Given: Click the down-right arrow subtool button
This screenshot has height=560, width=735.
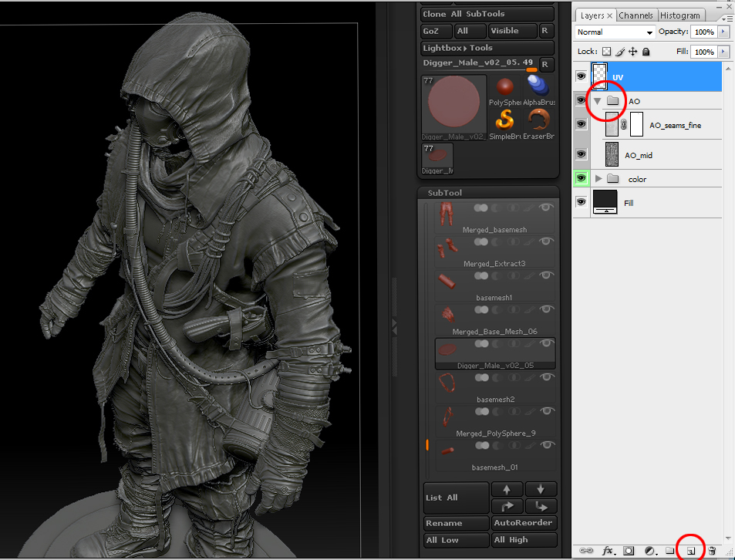Looking at the screenshot, I should tap(541, 506).
